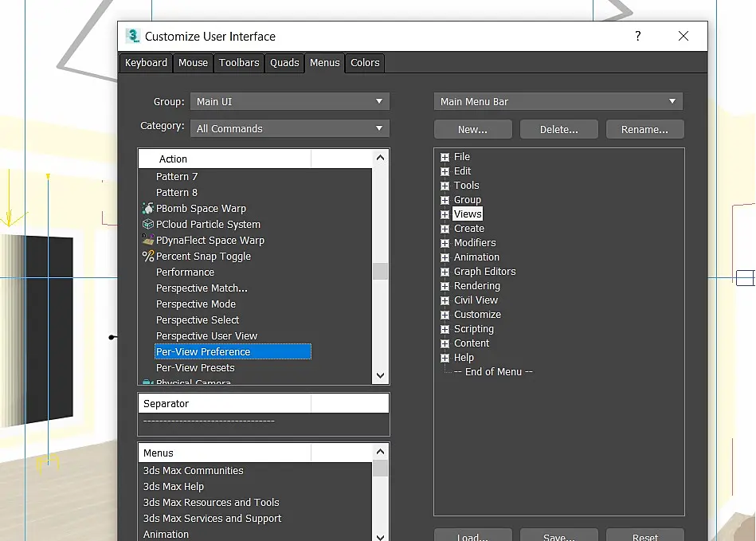Viewport: 756px width, 541px height.
Task: Expand the Tools menu tree node
Action: pos(445,186)
